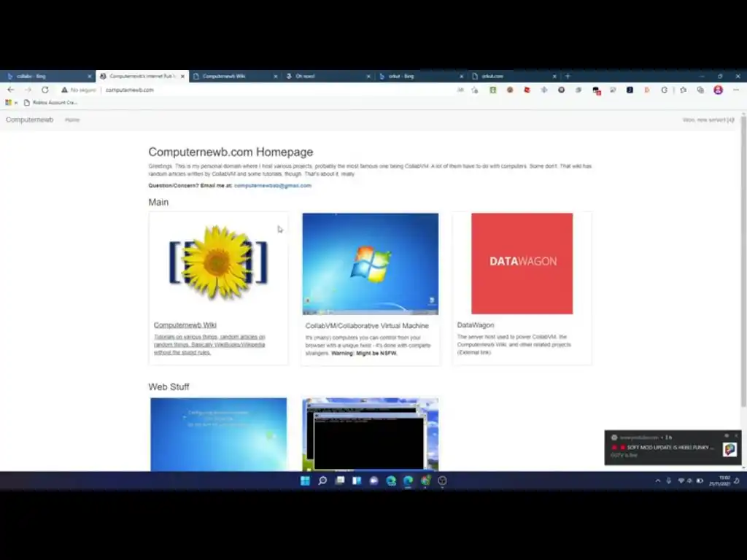The width and height of the screenshot is (747, 560).
Task: Open the taskbar clock and date
Action: tap(720, 481)
